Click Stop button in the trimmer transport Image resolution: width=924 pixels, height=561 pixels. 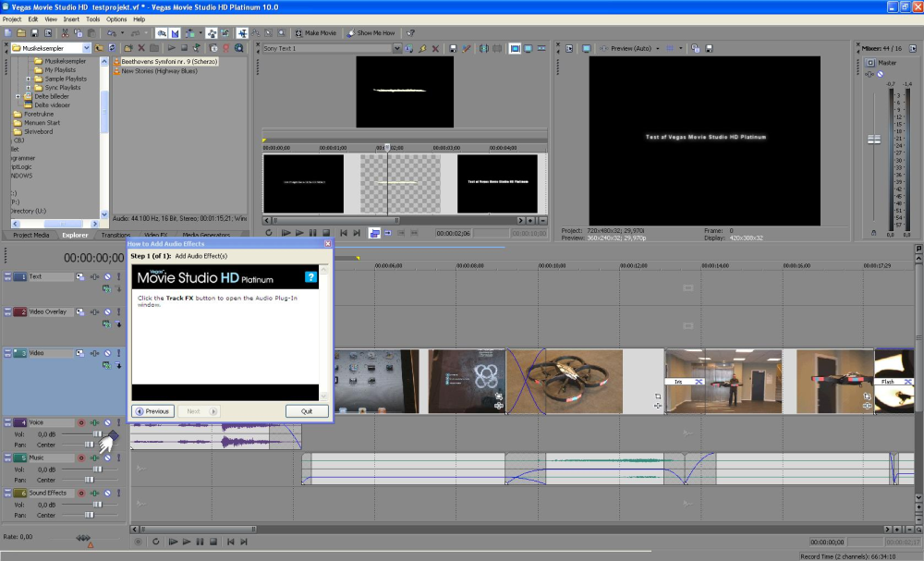coord(326,233)
